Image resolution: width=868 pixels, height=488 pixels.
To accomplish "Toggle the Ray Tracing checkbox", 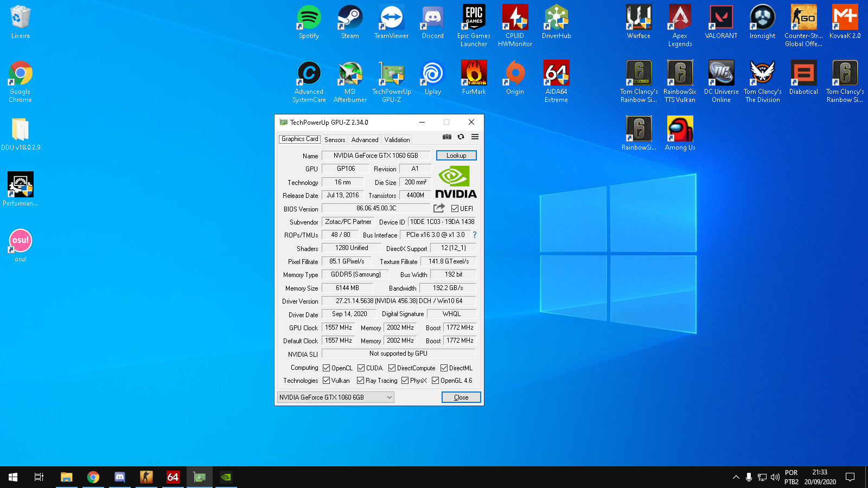I will click(361, 380).
